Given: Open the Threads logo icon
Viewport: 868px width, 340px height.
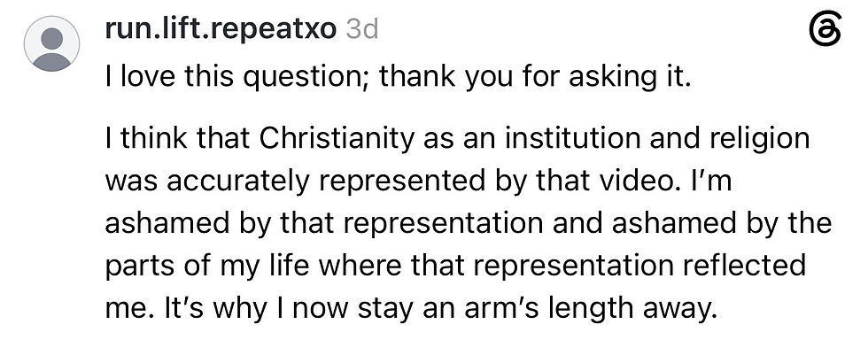Looking at the screenshot, I should [x=825, y=30].
